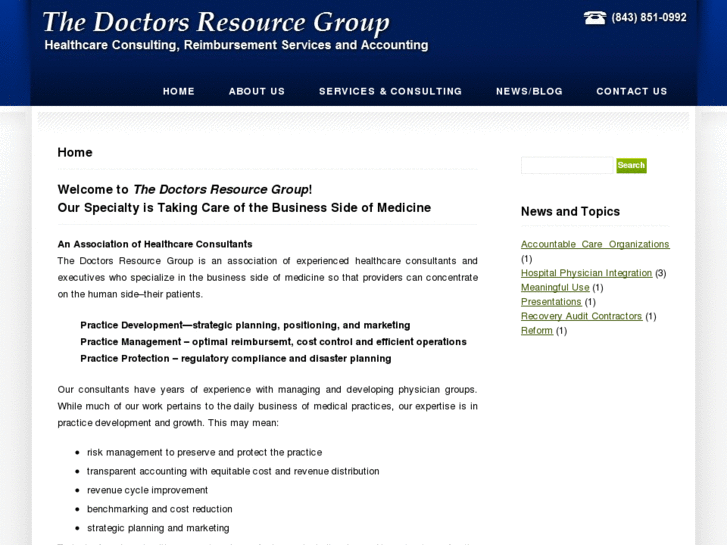Viewport: 727px width, 545px height.
Task: Click 'An Association of Healthcare Consultants' heading
Action: point(155,244)
